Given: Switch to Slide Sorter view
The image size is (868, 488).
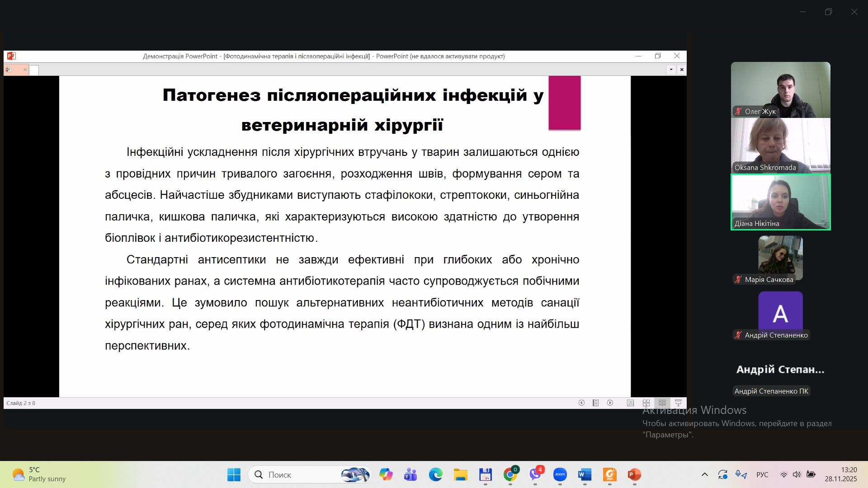Looking at the screenshot, I should coord(646,403).
